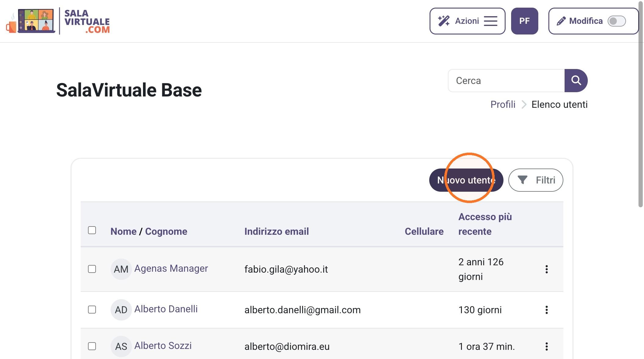
Task: Select the Alberto Sozzi row checkbox
Action: coord(92,346)
